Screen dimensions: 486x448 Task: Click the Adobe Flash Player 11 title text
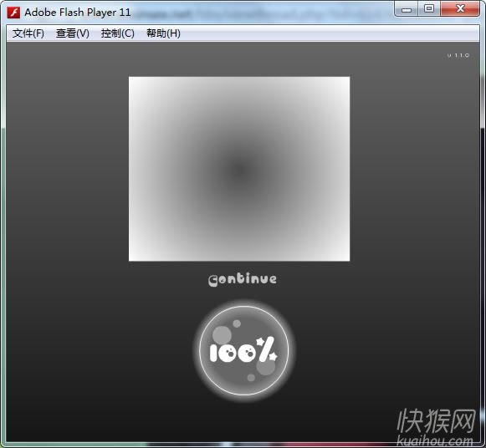point(78,13)
